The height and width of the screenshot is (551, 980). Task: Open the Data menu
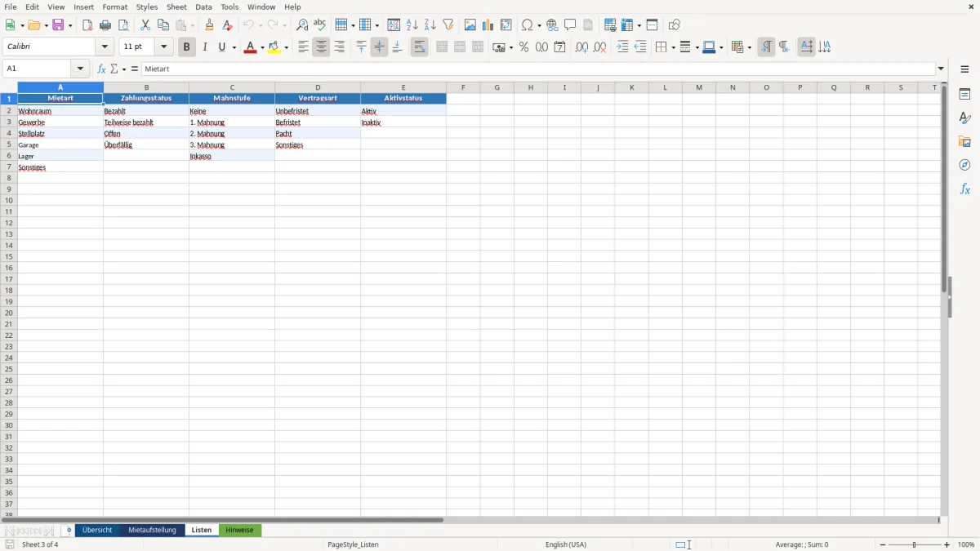203,7
